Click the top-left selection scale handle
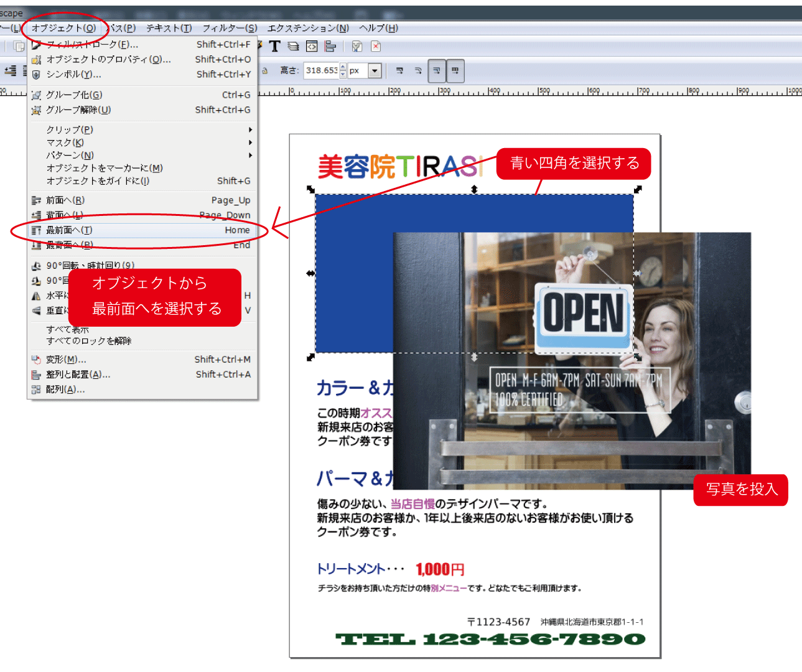 pyautogui.click(x=311, y=189)
